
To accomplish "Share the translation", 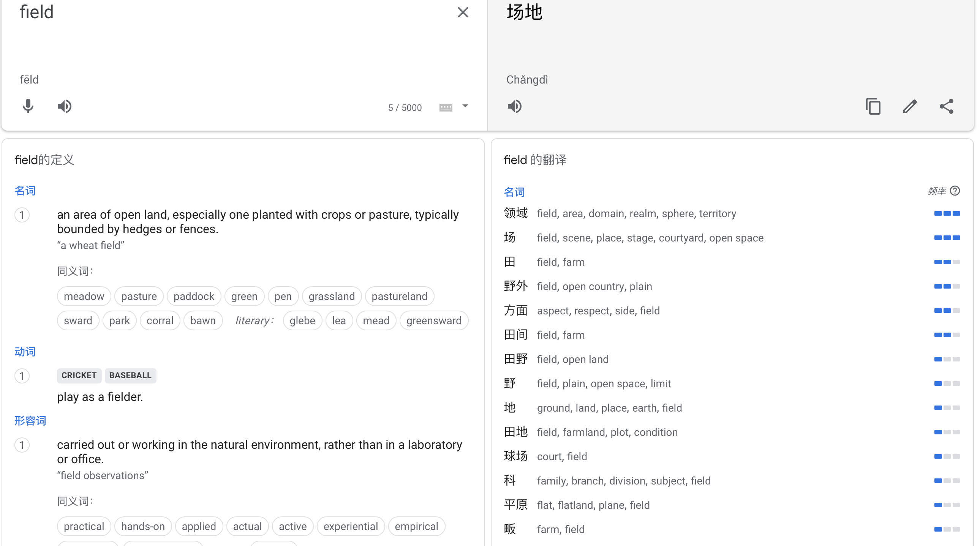I will [x=946, y=106].
